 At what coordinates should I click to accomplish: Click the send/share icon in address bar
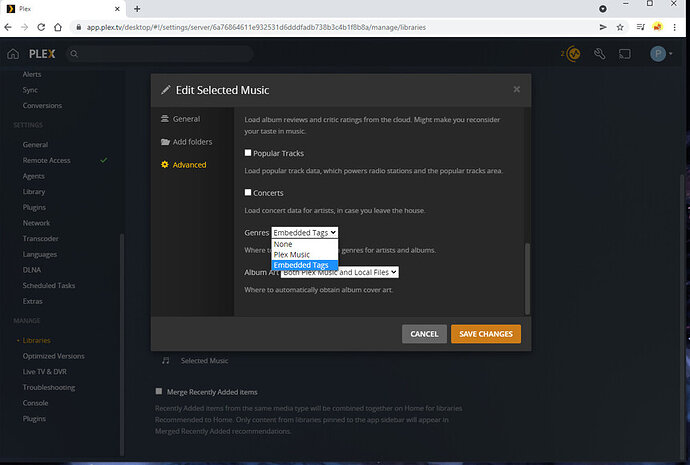603,27
